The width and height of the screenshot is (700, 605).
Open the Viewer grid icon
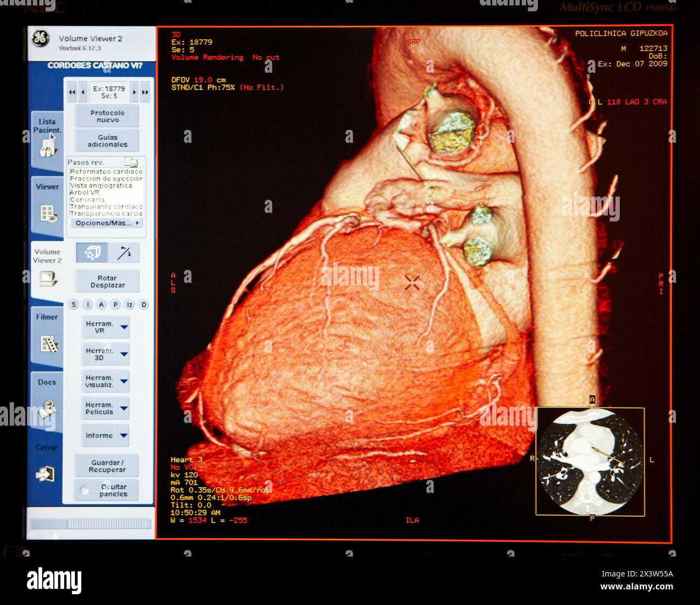point(48,213)
